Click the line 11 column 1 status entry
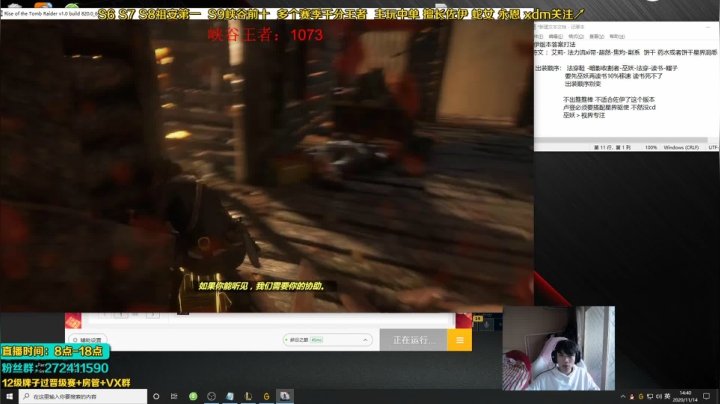This screenshot has height=404, width=720. 612,147
